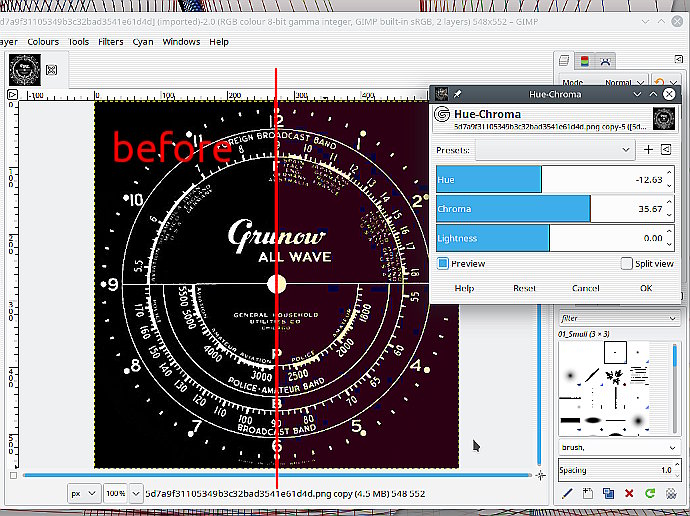Viewport: 690px width, 516px height.
Task: Open the Help menu in menu bar
Action: (219, 42)
